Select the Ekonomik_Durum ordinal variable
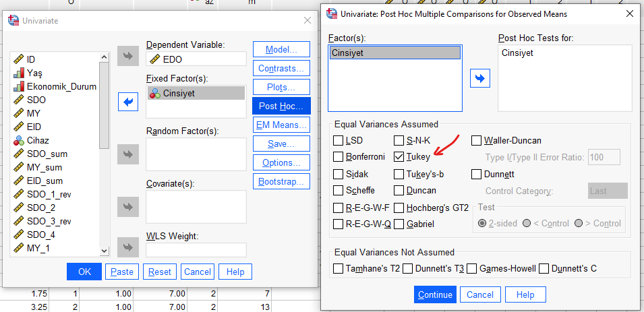644x312 pixels. coord(61,86)
